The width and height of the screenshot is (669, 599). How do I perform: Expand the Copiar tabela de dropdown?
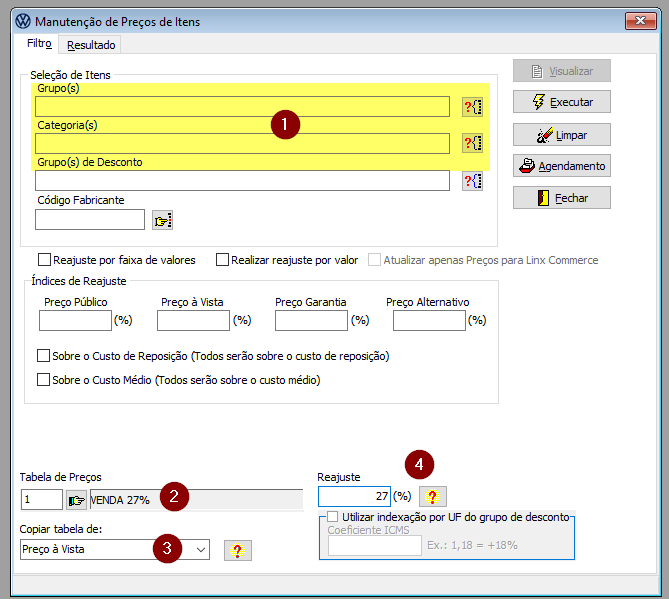pos(201,550)
